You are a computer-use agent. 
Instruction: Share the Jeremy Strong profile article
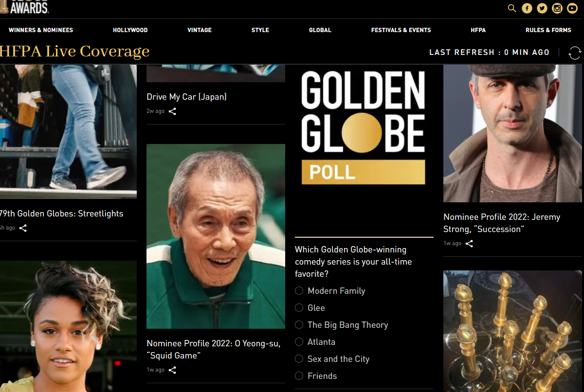[469, 244]
